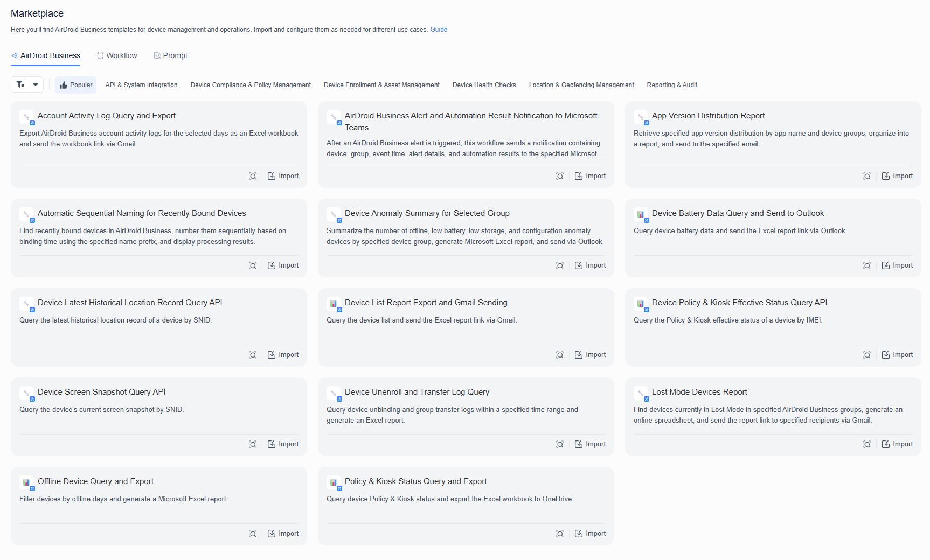Import Device Battery Data Query and Send to Outlook
Image resolution: width=930 pixels, height=560 pixels.
(897, 265)
